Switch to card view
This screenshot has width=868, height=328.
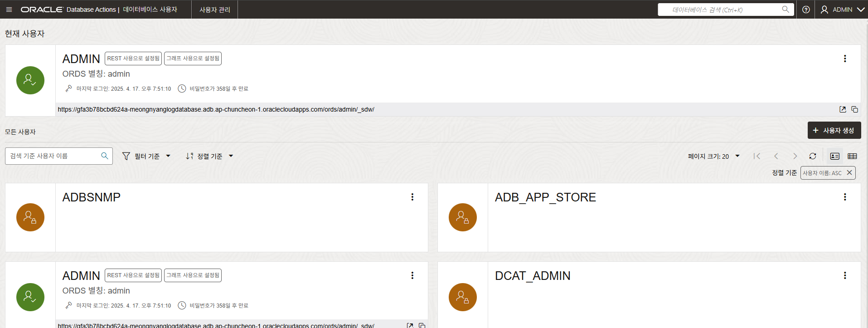pos(835,156)
